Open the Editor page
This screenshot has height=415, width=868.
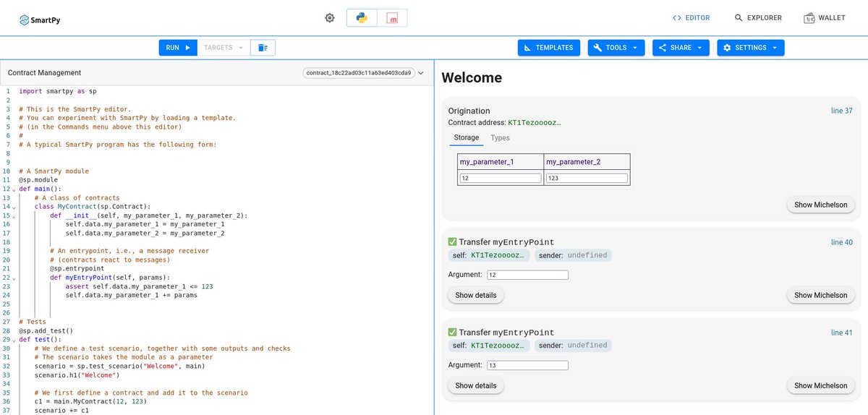691,18
